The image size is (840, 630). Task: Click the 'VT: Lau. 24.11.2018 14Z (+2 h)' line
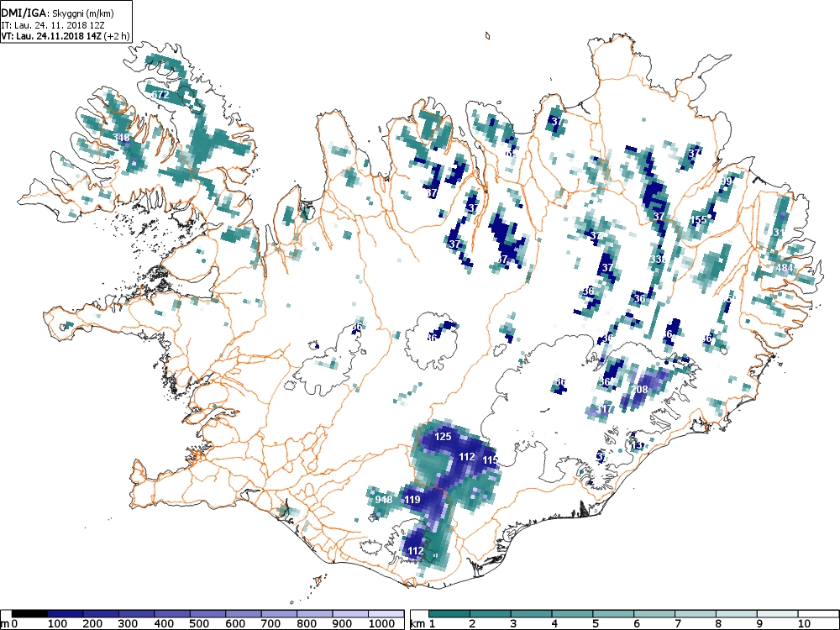66,36
